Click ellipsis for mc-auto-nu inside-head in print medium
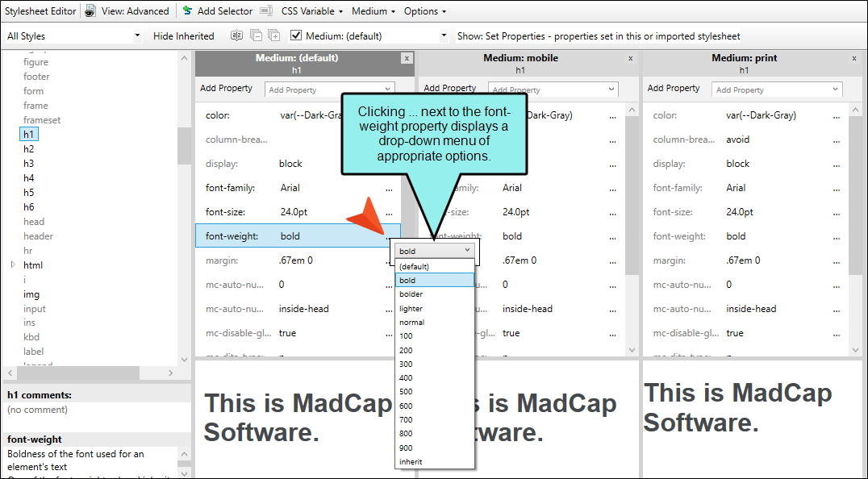 pyautogui.click(x=837, y=310)
